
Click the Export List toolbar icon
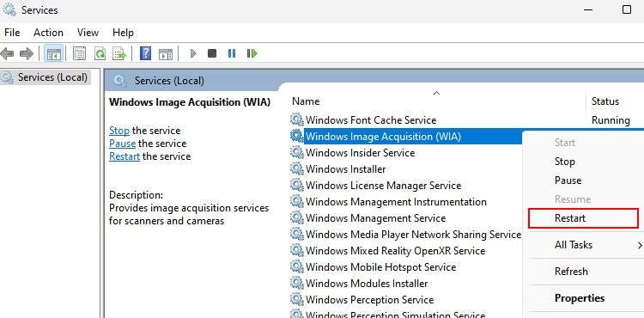click(x=119, y=53)
